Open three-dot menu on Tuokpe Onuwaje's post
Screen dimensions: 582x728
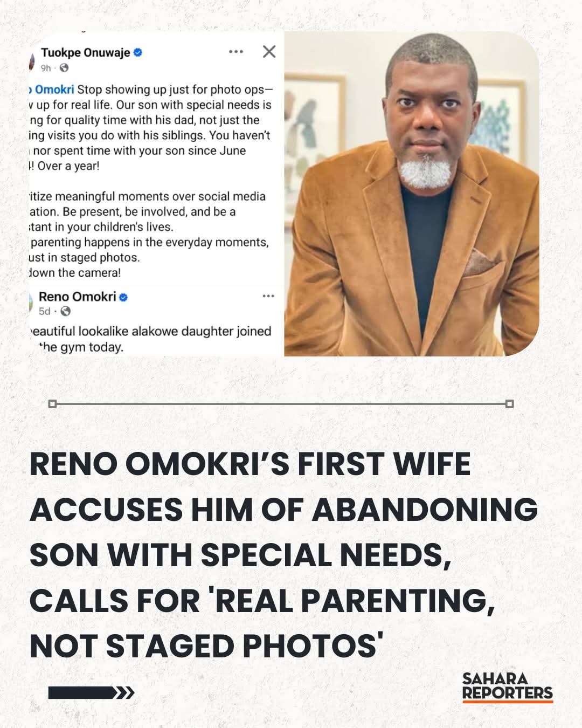(x=236, y=52)
